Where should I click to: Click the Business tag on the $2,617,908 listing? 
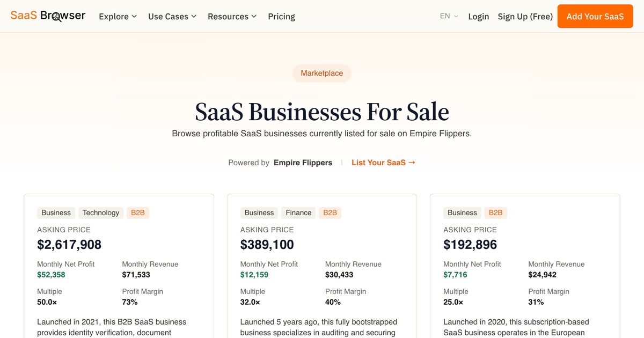[x=56, y=213]
